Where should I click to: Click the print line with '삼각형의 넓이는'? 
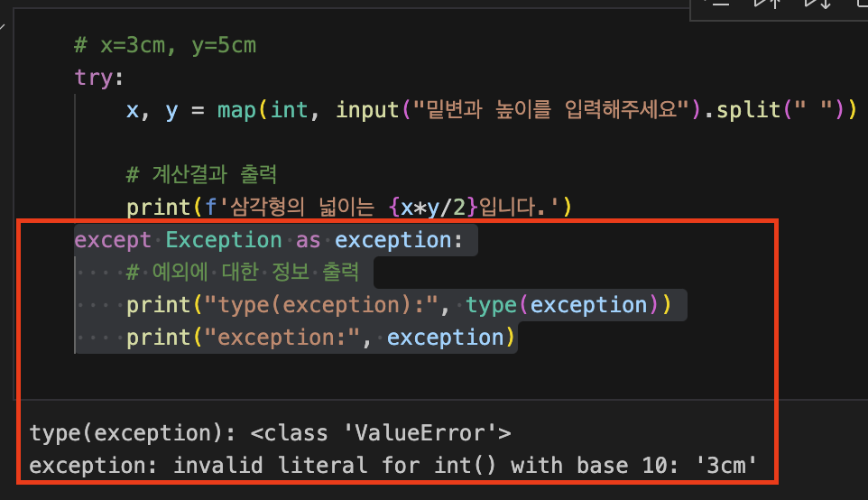[x=349, y=208]
